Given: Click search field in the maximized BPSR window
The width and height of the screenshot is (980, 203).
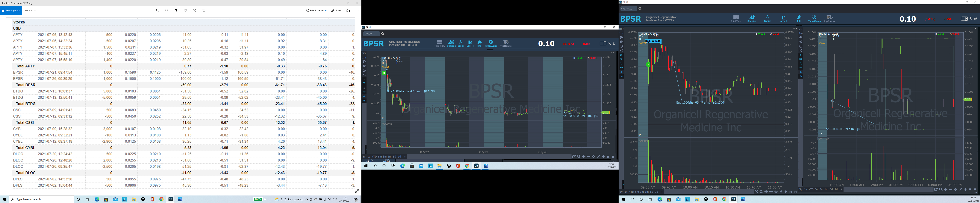Looking at the screenshot, I should [629, 9].
